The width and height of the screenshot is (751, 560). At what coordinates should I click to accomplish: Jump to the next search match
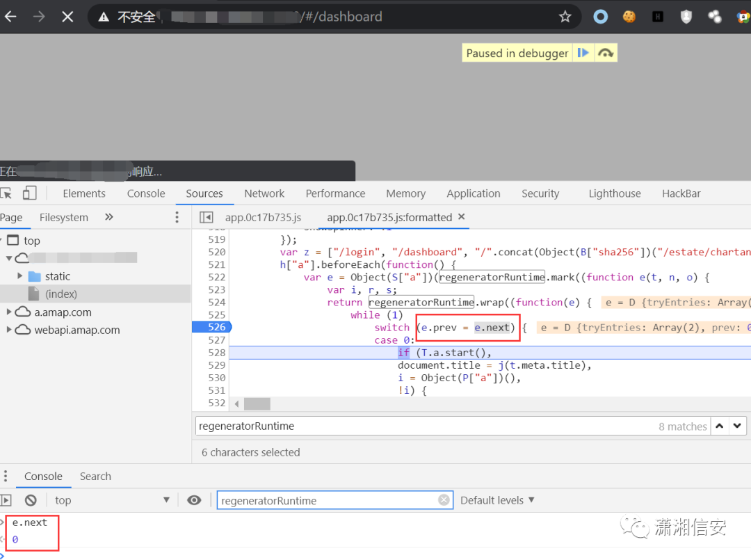coord(737,426)
